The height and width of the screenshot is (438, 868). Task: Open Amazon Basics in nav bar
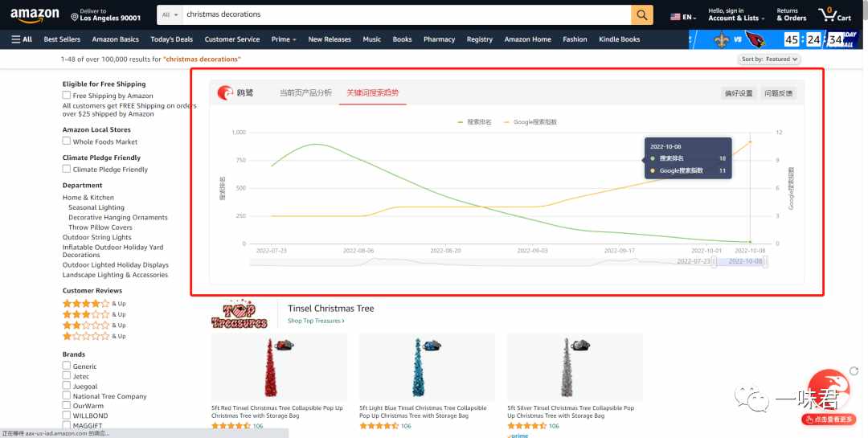[115, 39]
